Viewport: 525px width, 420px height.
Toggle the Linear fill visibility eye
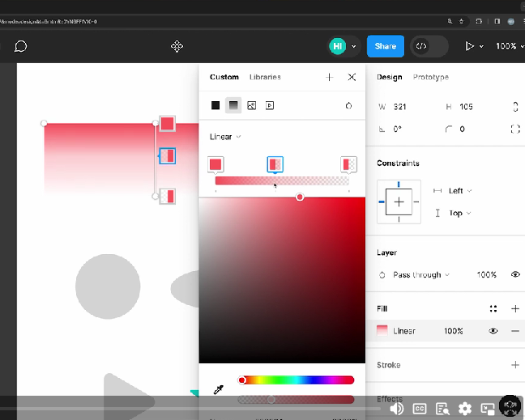(x=493, y=331)
